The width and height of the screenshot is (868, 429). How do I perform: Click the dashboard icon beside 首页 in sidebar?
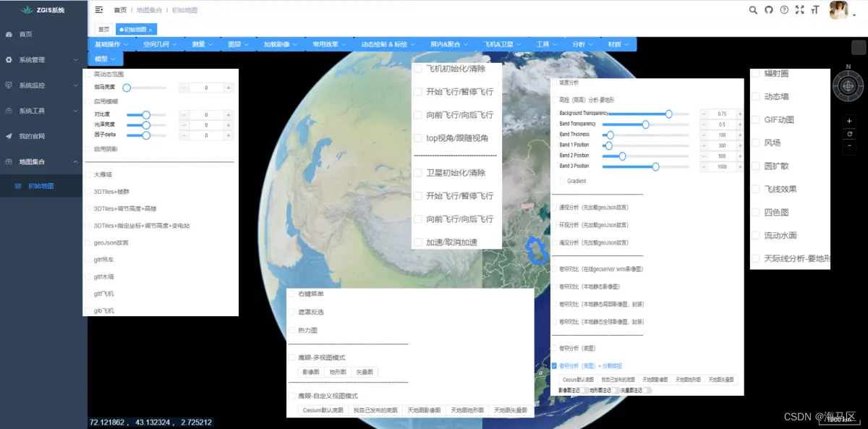click(x=9, y=34)
